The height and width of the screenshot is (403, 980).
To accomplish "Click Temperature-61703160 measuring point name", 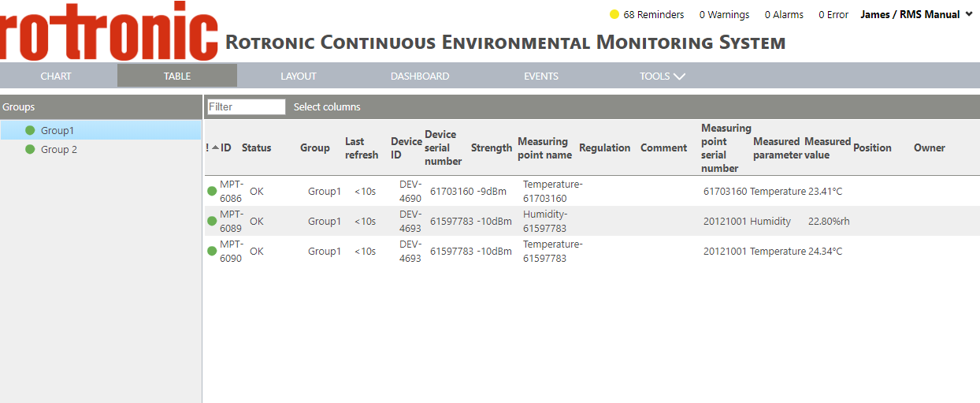I will [552, 191].
